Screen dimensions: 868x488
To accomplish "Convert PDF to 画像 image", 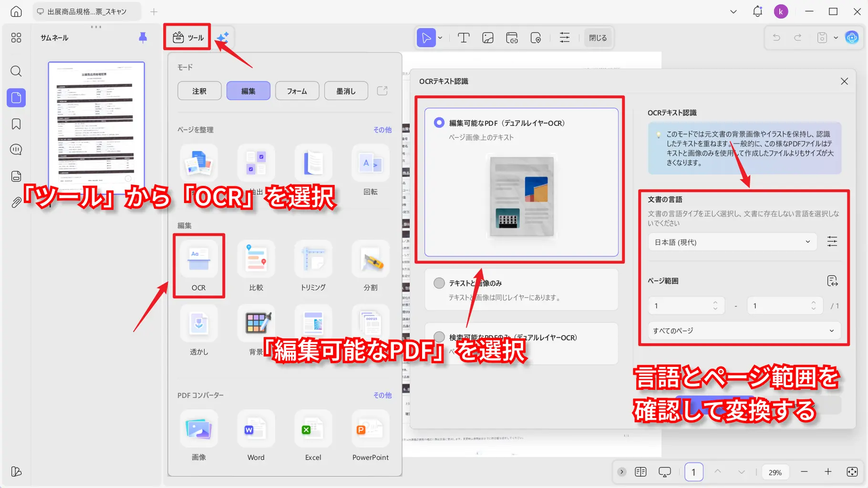I will (x=199, y=436).
